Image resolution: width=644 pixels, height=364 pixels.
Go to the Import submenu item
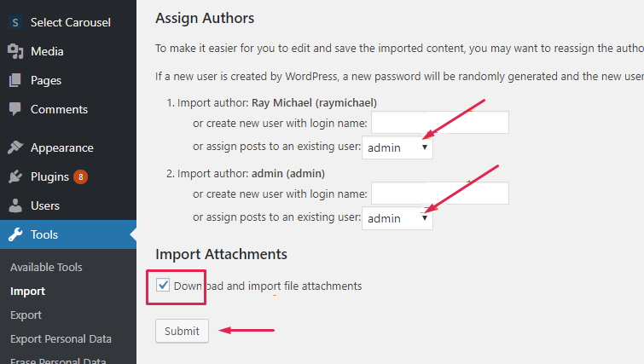(x=27, y=291)
